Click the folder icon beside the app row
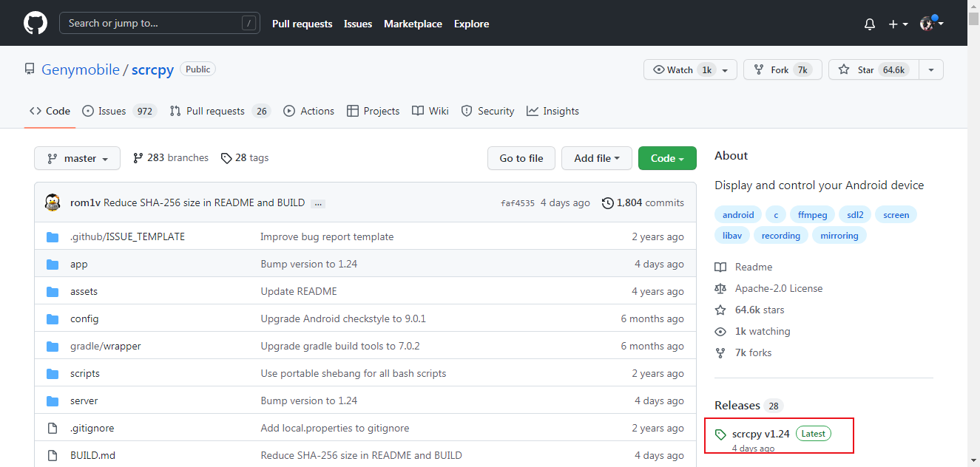This screenshot has width=980, height=467. (x=53, y=264)
